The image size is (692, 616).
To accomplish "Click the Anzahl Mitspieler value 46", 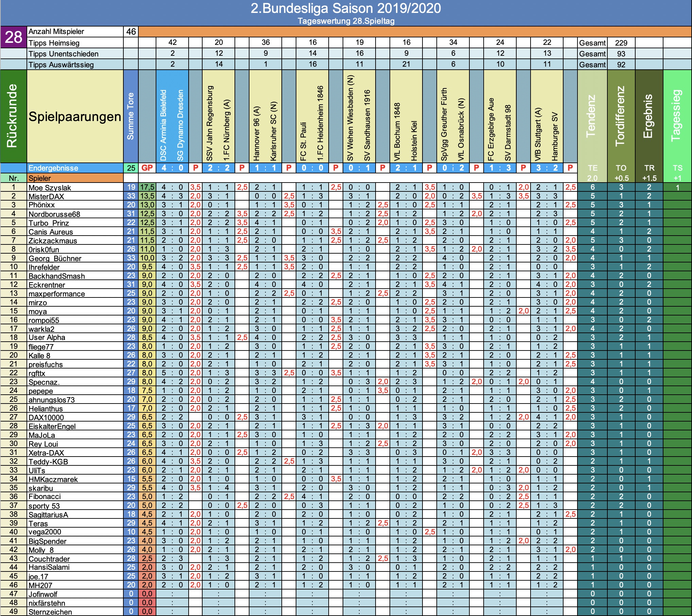I will coord(131,32).
